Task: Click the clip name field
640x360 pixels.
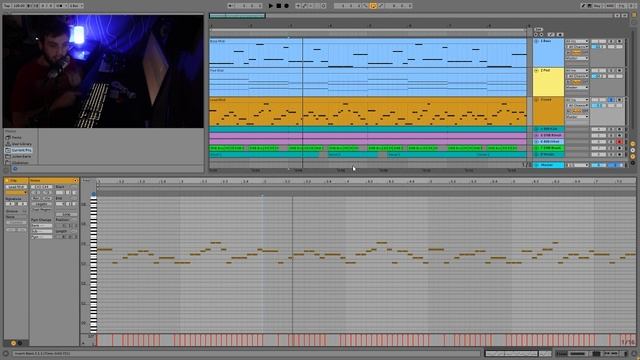Action: [16, 187]
